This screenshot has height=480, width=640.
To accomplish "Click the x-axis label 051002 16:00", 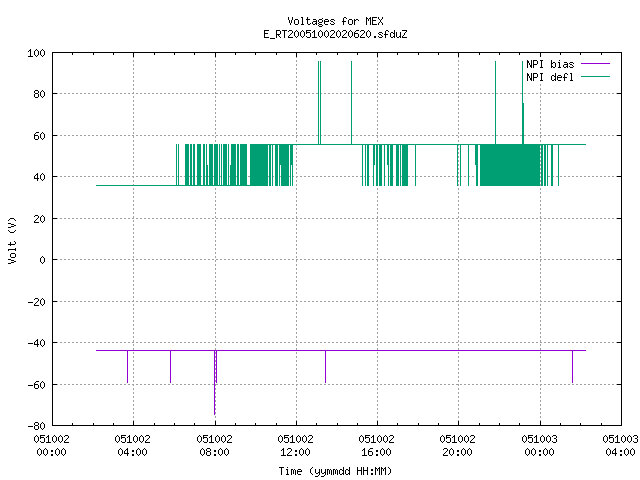I will tap(376, 445).
